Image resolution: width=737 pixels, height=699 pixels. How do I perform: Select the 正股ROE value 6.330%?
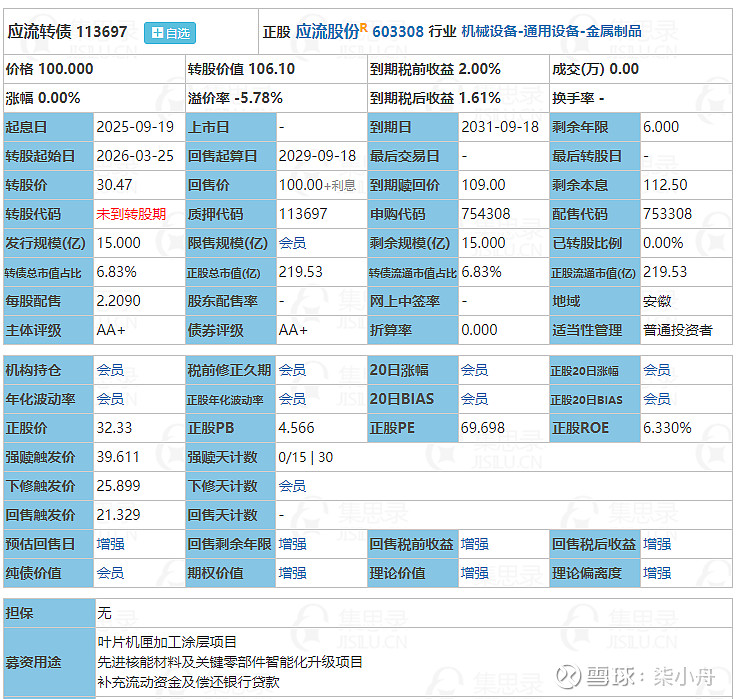[667, 428]
